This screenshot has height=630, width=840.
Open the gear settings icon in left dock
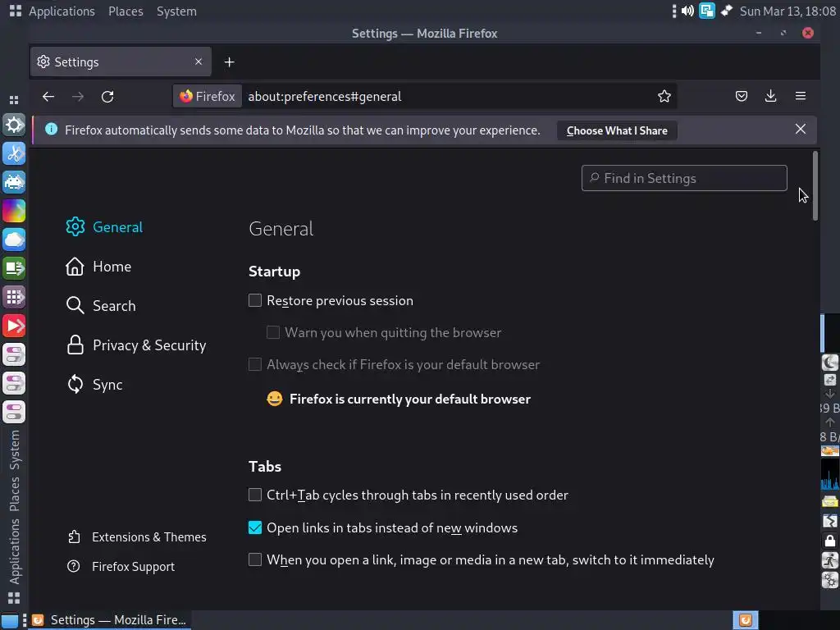14,125
